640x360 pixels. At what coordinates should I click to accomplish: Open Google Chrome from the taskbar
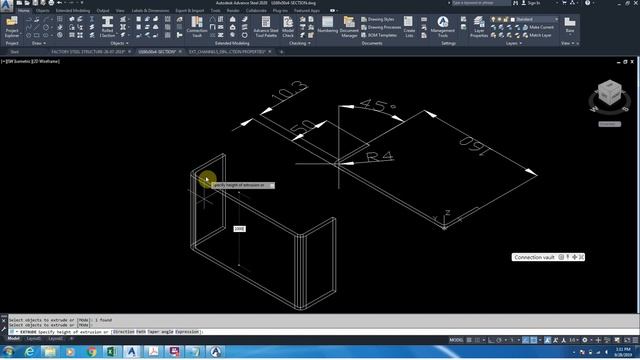92,352
